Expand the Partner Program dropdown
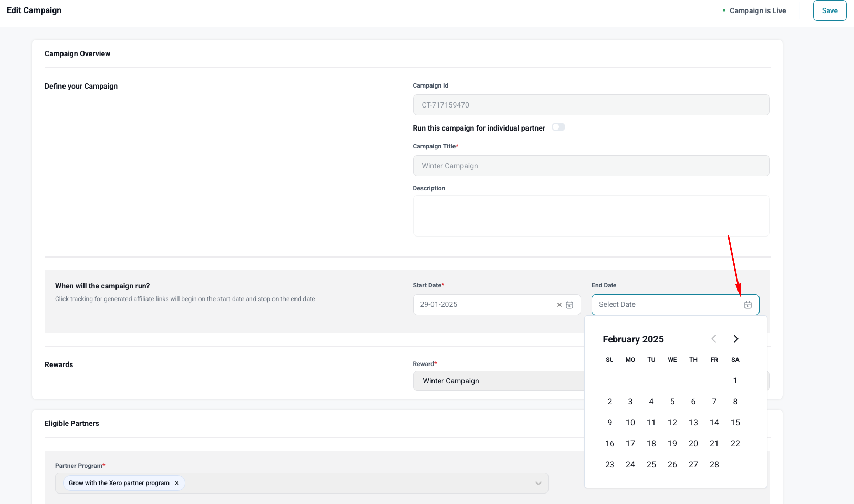Viewport: 854px width, 504px height. point(538,483)
